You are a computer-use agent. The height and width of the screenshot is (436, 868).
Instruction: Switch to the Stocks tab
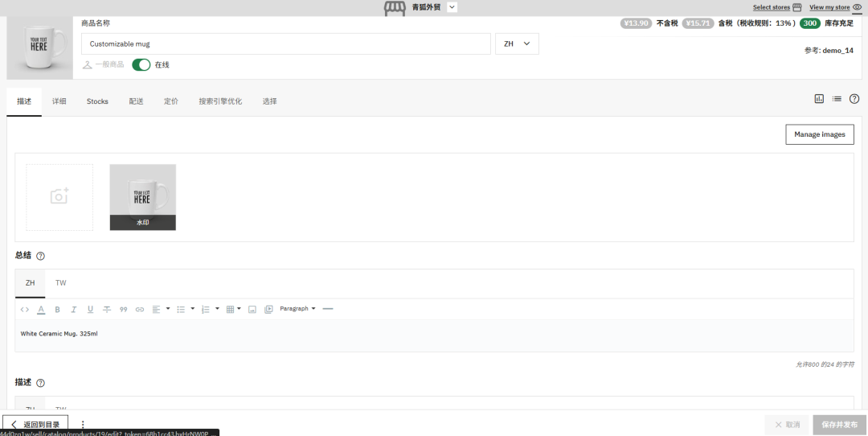click(97, 101)
